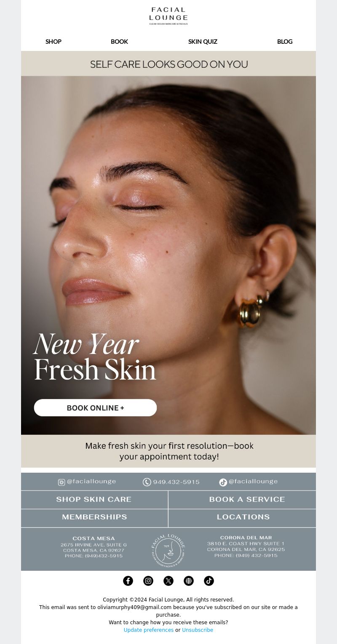Click SHOP SKIN CARE button
The image size is (337, 644).
[x=94, y=500]
